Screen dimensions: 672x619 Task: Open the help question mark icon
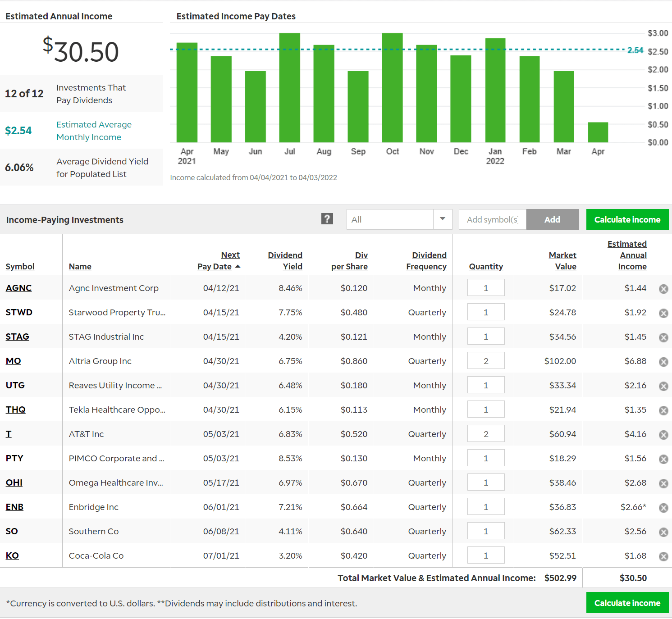click(327, 219)
